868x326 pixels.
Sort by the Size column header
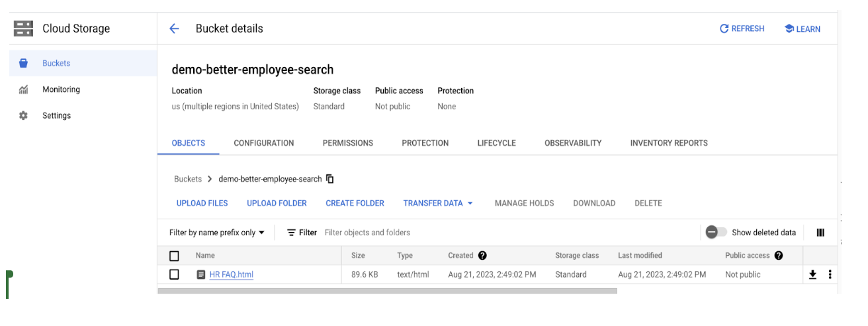(x=358, y=255)
